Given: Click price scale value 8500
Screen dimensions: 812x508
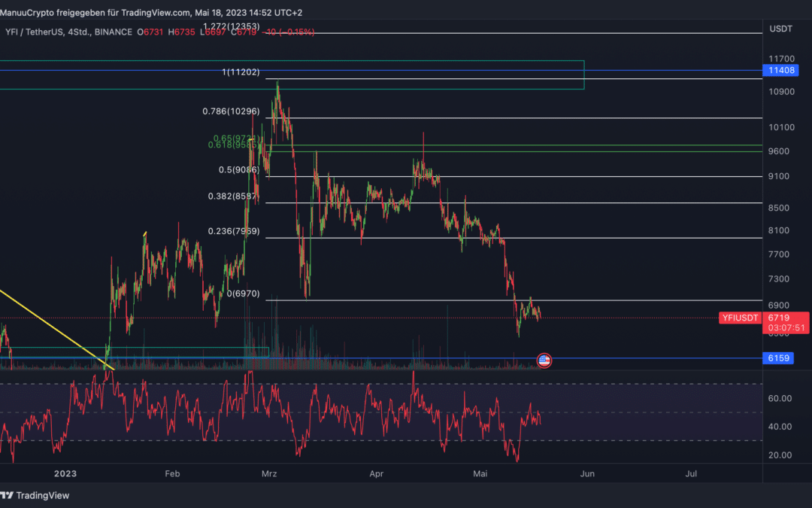Looking at the screenshot, I should point(779,208).
